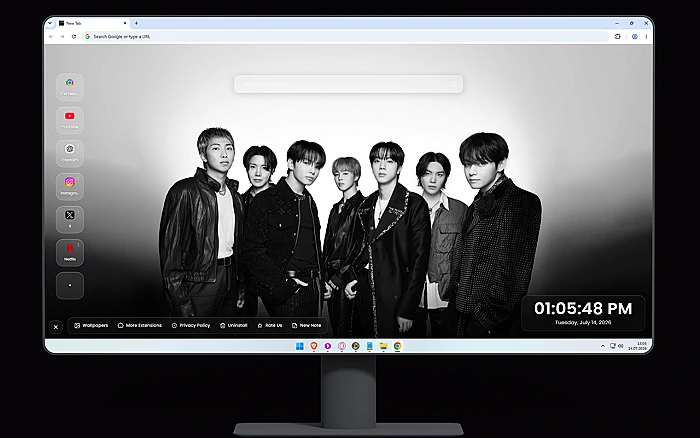Screen dimensions: 700x438
Task: Go back with browser back arrow
Action: pyautogui.click(x=51, y=37)
